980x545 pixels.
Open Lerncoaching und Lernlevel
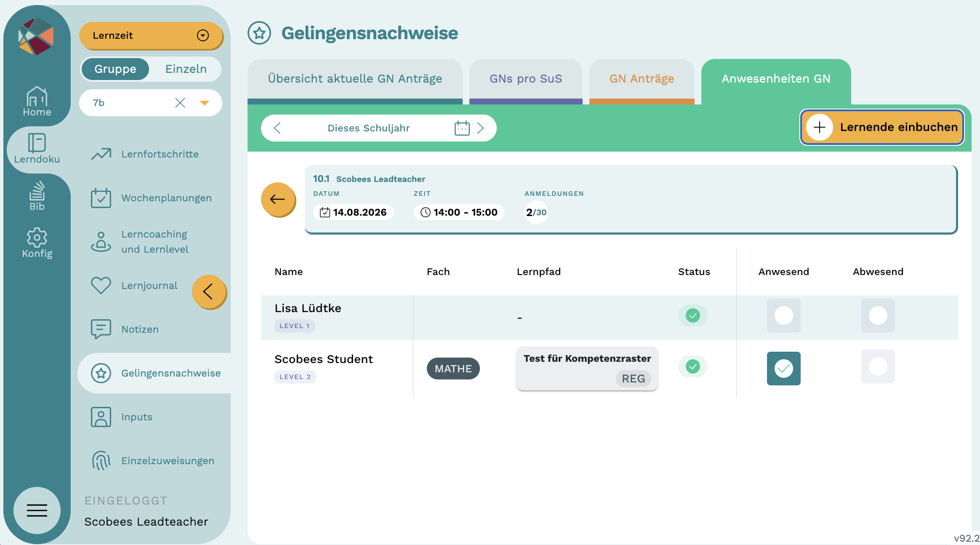154,242
